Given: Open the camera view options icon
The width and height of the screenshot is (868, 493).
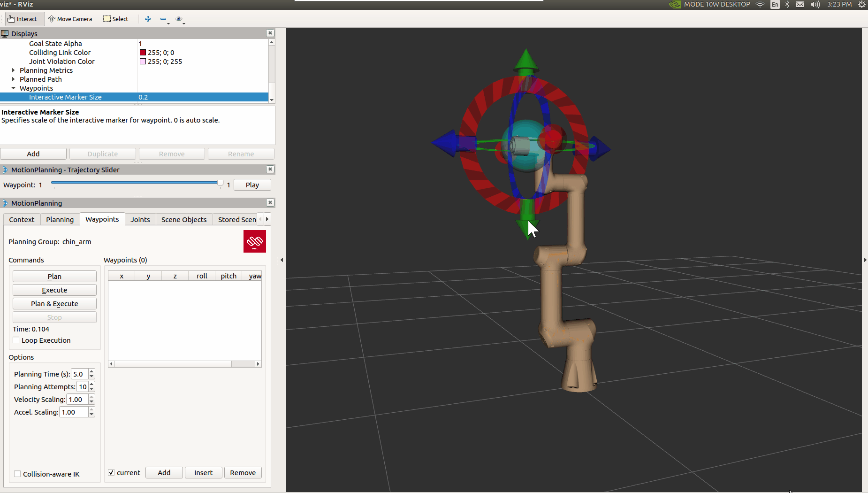Looking at the screenshot, I should point(179,19).
